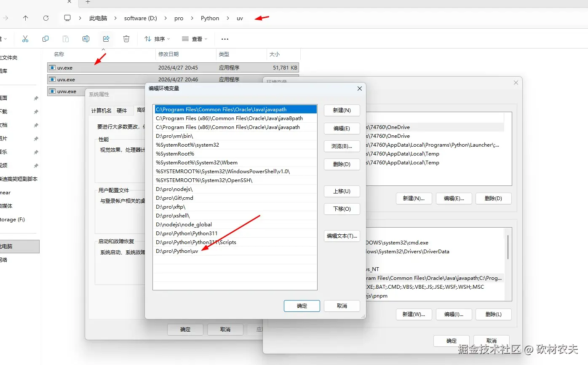Select the %SystemRoot%\System32\Wbem entry
The width and height of the screenshot is (588, 365).
[235, 163]
